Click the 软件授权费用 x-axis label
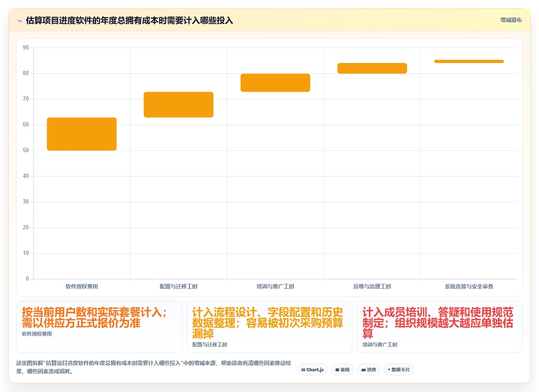Image resolution: width=539 pixels, height=392 pixels. tap(82, 286)
